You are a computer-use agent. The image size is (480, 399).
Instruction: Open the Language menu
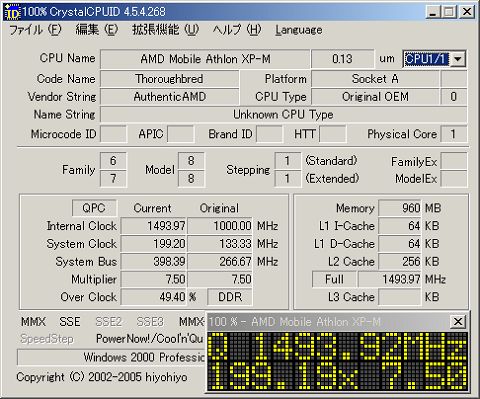point(299,30)
